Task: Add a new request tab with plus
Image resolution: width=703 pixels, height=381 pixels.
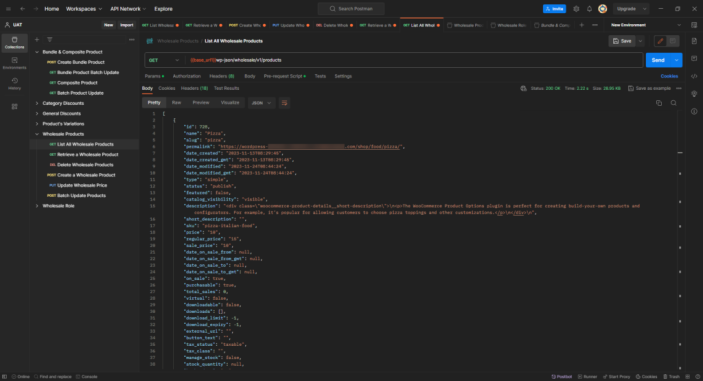Action: point(581,25)
